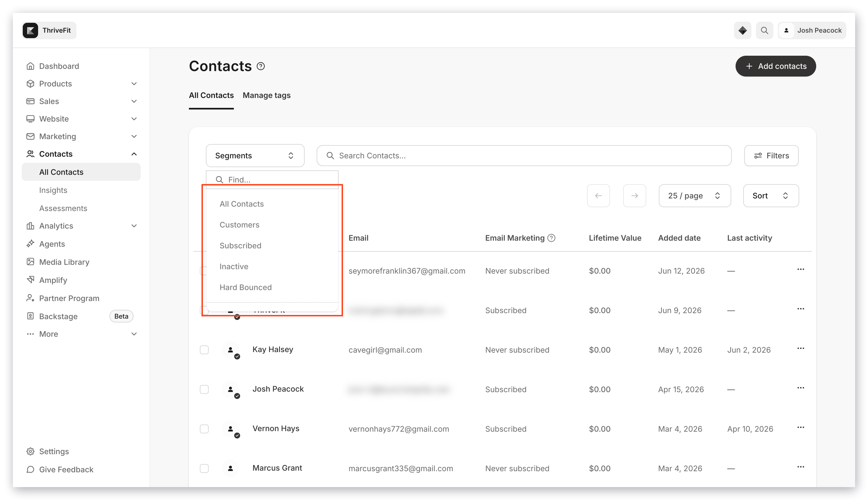868x500 pixels.
Task: Go to Dashboard in sidebar
Action: 59,66
